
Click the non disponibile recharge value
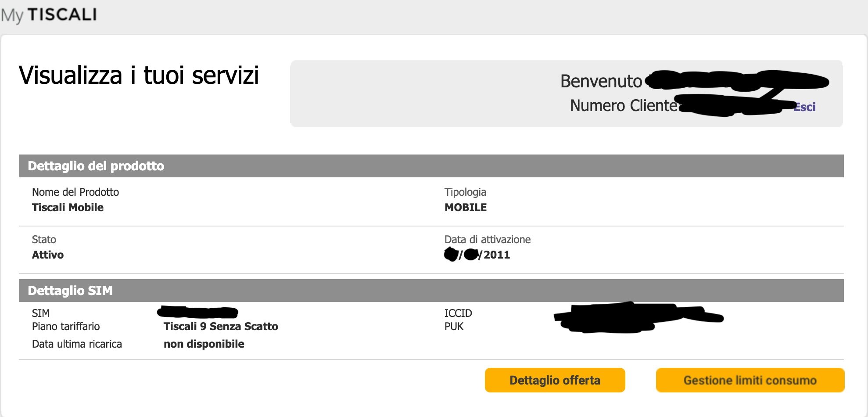pyautogui.click(x=204, y=344)
